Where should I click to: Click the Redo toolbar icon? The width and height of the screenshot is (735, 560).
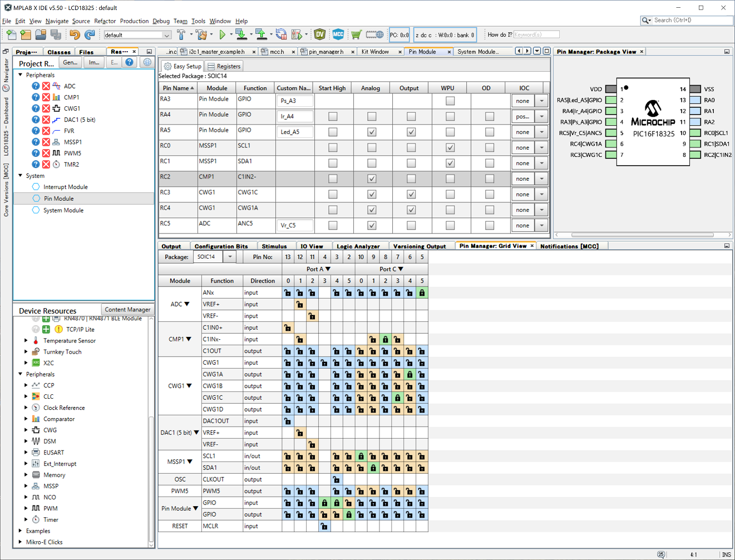[x=90, y=34]
